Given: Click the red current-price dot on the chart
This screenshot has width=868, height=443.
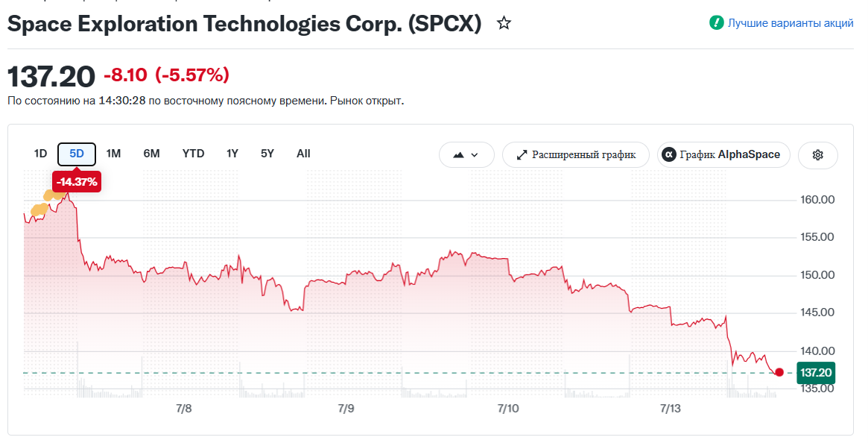Looking at the screenshot, I should pos(779,372).
